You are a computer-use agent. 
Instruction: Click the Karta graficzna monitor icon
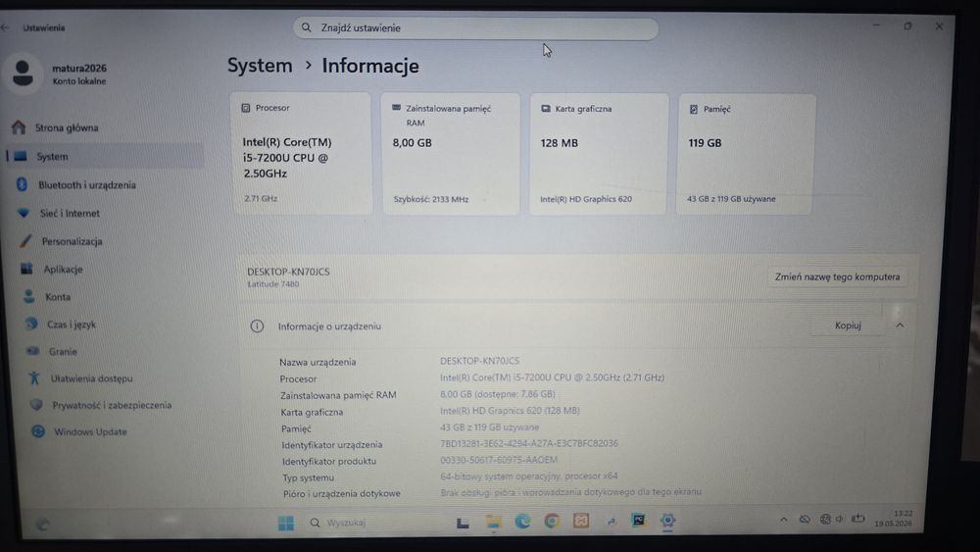(546, 109)
